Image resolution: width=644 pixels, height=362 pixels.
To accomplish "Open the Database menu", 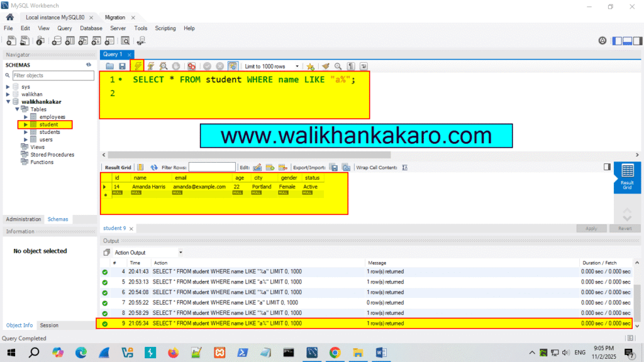I will 91,28.
